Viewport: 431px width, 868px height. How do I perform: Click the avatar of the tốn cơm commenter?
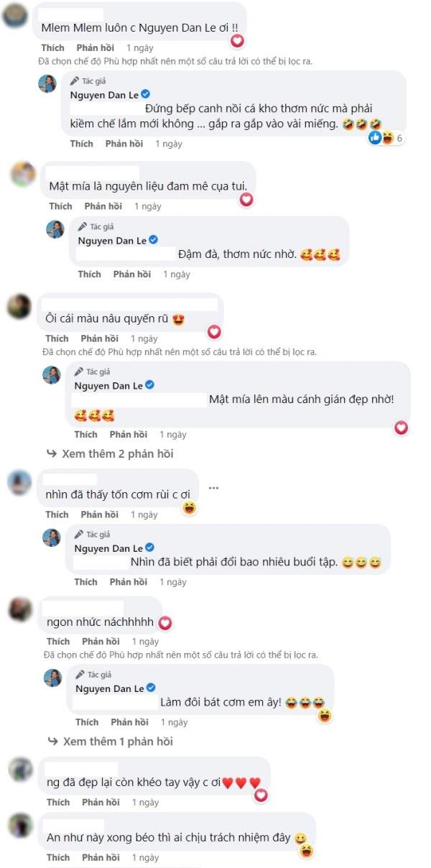pyautogui.click(x=19, y=483)
